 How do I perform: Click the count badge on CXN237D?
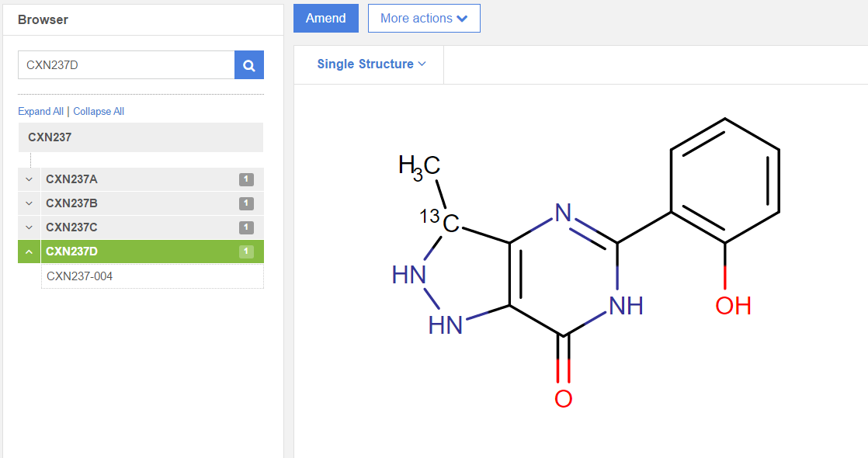coord(246,252)
